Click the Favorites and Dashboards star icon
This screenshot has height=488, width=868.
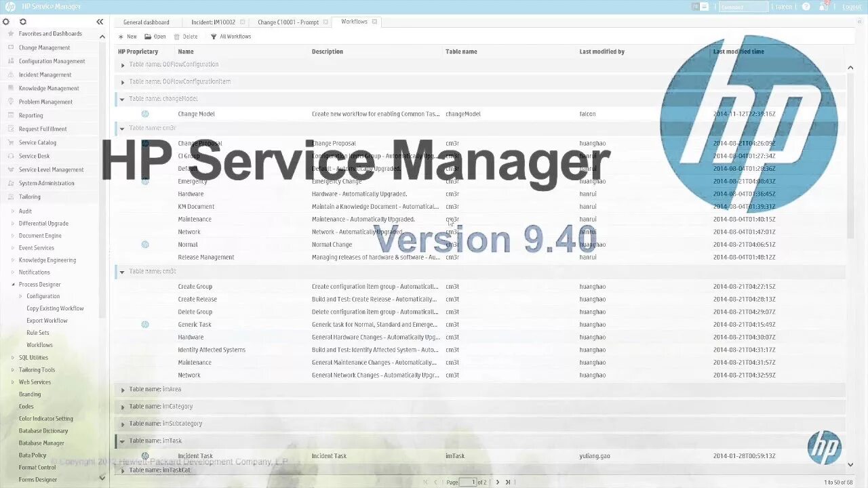(x=10, y=34)
